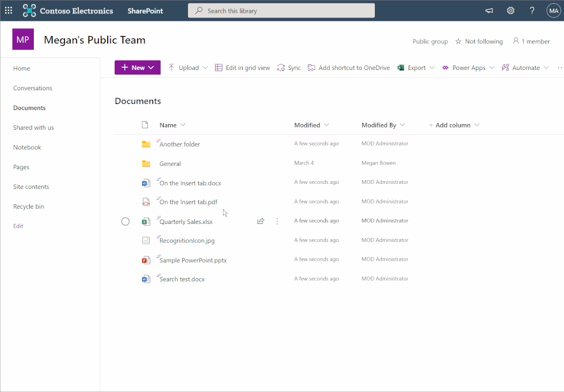Click the Edit navigation link

click(x=18, y=226)
